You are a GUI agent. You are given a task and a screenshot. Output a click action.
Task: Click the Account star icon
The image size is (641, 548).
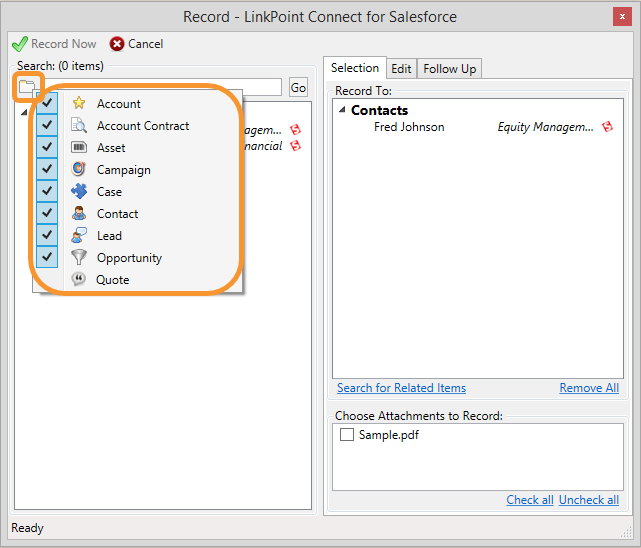pyautogui.click(x=78, y=103)
